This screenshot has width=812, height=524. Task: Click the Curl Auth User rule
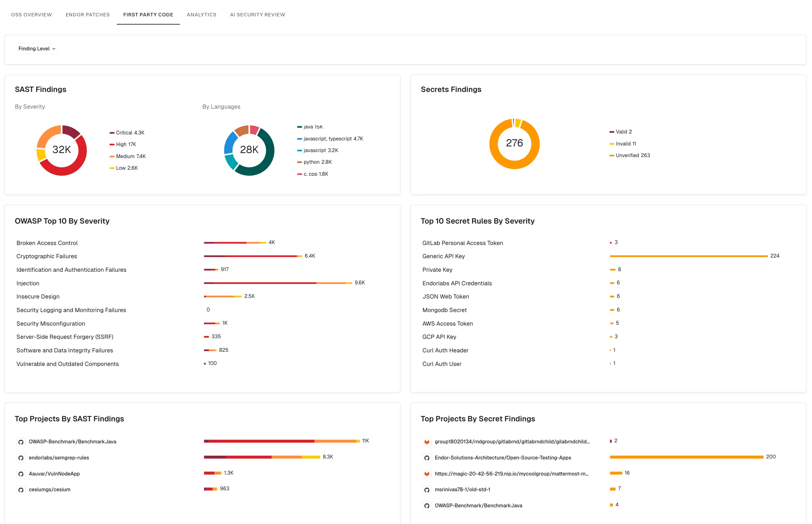click(442, 364)
